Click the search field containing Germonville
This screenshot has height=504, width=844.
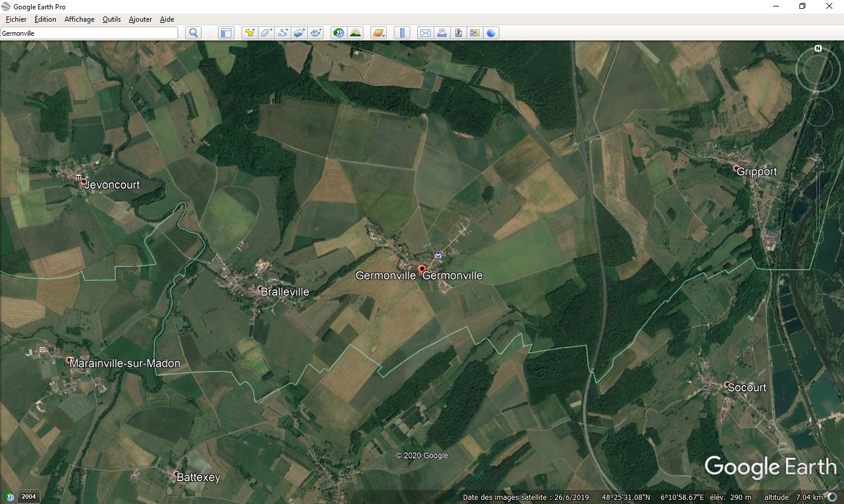click(x=89, y=33)
